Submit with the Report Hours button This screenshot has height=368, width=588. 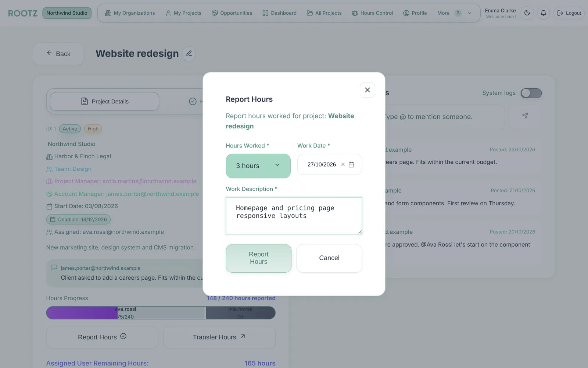click(x=258, y=258)
